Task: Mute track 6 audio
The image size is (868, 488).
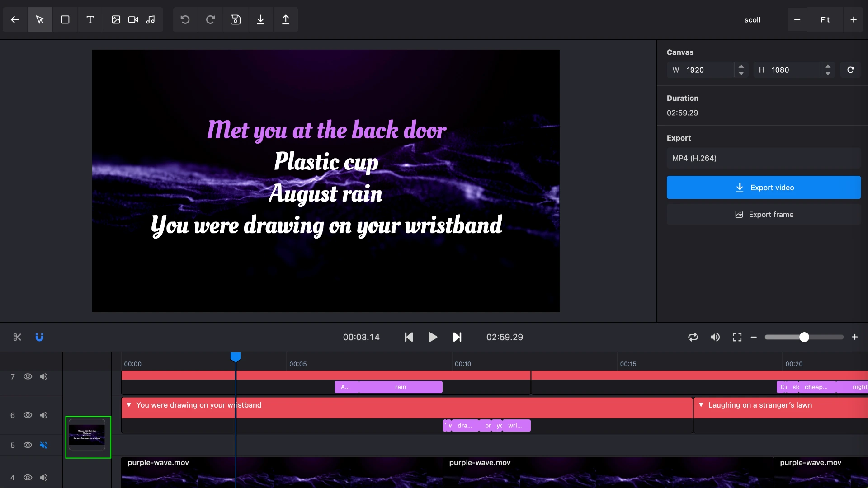Action: coord(44,415)
